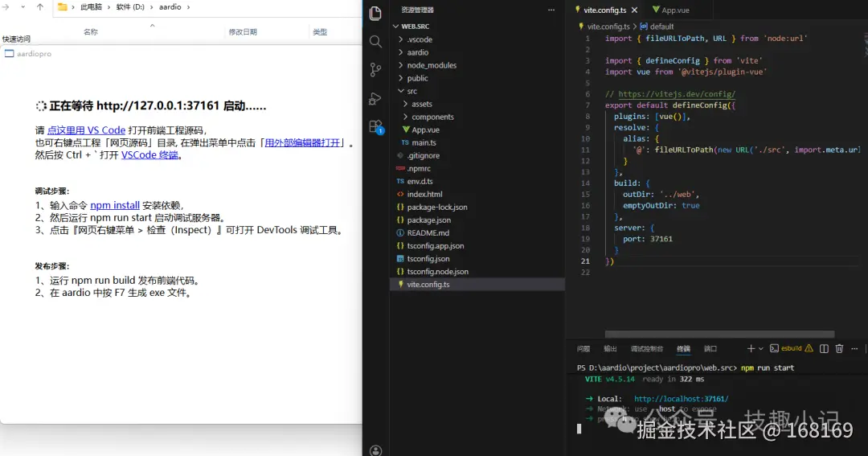Open App.vue in file tree
Viewport: 868px width, 456px height.
tap(425, 129)
